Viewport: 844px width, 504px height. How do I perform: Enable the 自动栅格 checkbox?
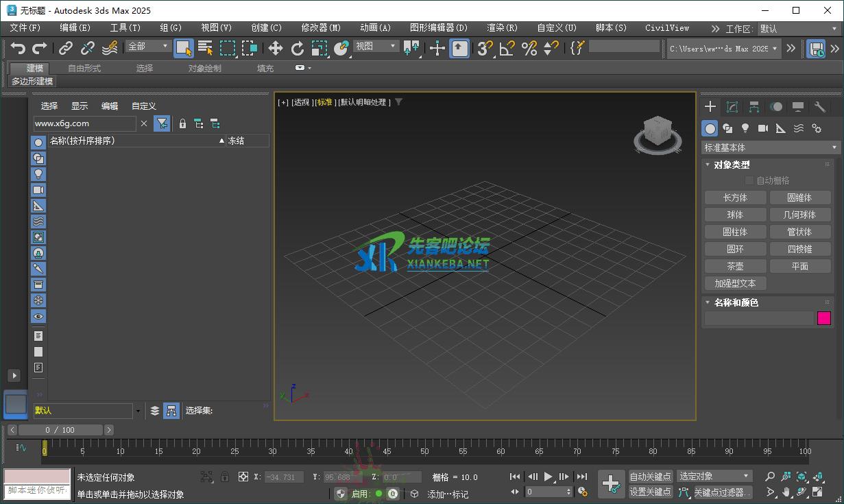(749, 180)
